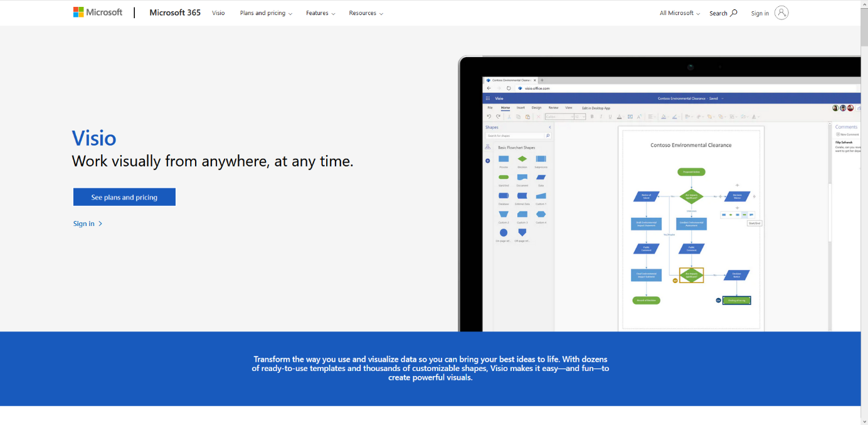
Task: Open the Microsoft 365 home link
Action: pos(175,13)
